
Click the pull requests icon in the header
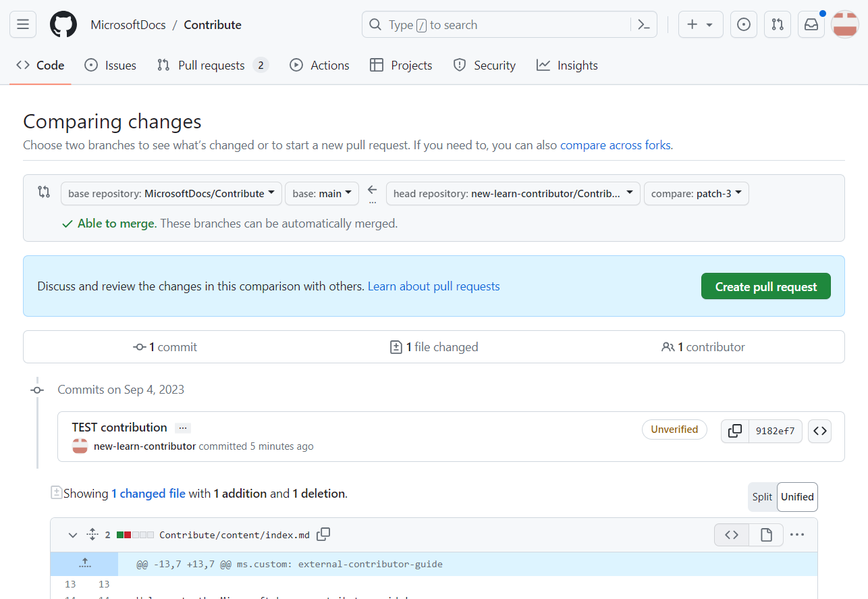coord(777,24)
